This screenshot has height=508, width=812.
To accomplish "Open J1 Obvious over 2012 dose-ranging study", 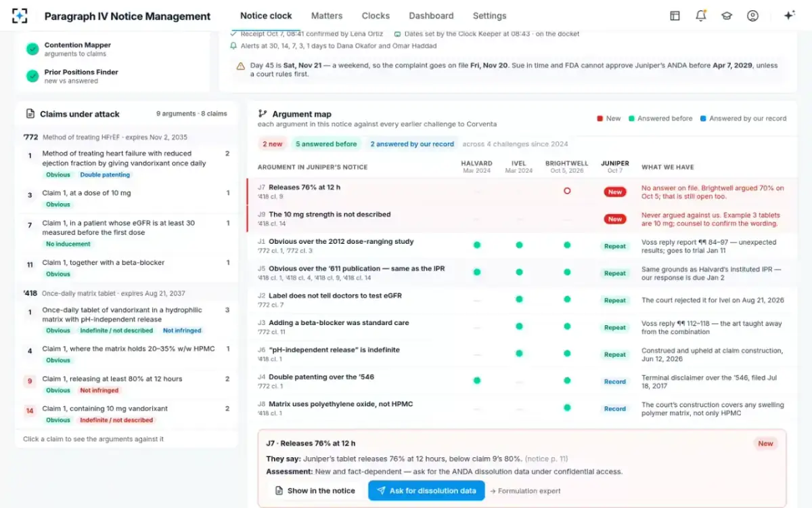I will tap(522, 246).
